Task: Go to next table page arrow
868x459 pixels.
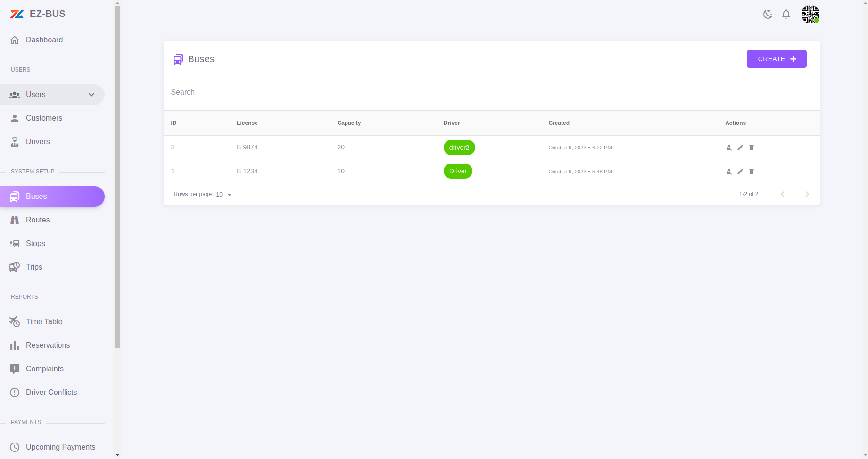Action: [x=807, y=194]
